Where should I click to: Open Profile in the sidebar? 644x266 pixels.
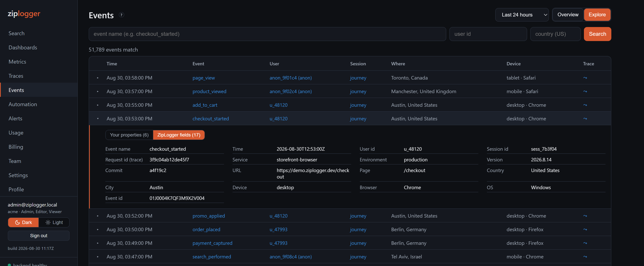pyautogui.click(x=39, y=189)
